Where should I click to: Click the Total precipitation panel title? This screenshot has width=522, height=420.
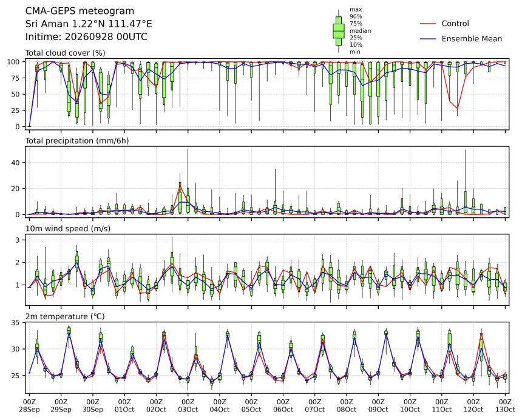point(77,141)
